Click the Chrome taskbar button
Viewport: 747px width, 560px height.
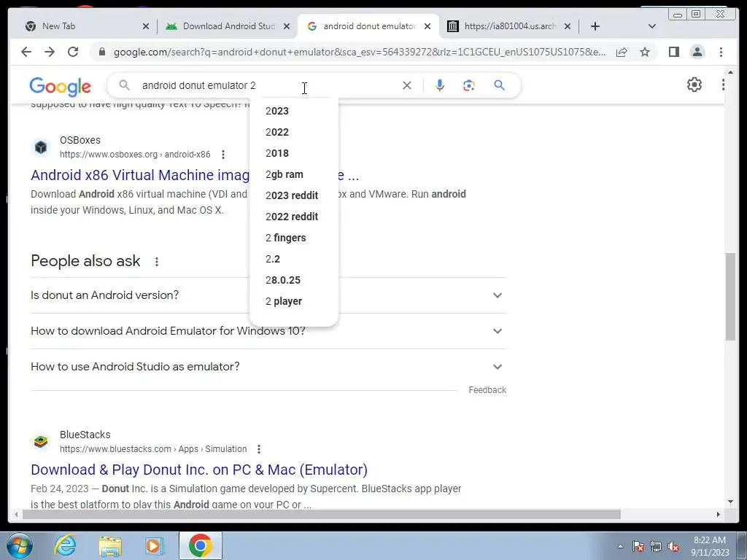[200, 545]
